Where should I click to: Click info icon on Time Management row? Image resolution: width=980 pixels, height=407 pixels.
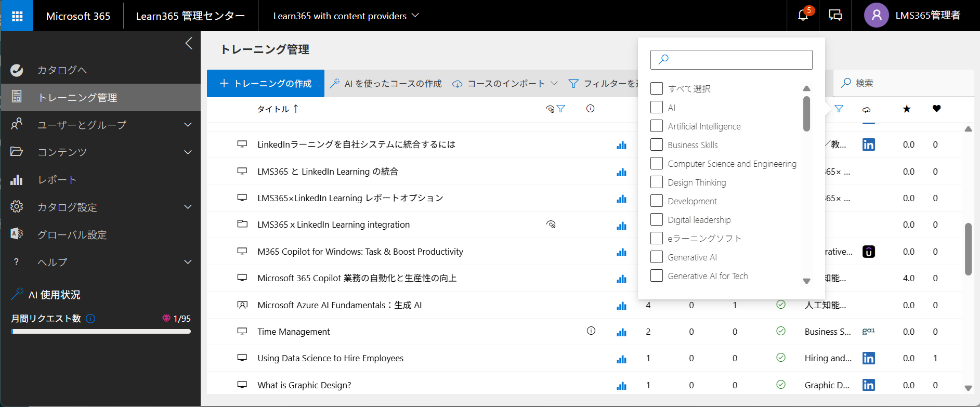click(591, 331)
